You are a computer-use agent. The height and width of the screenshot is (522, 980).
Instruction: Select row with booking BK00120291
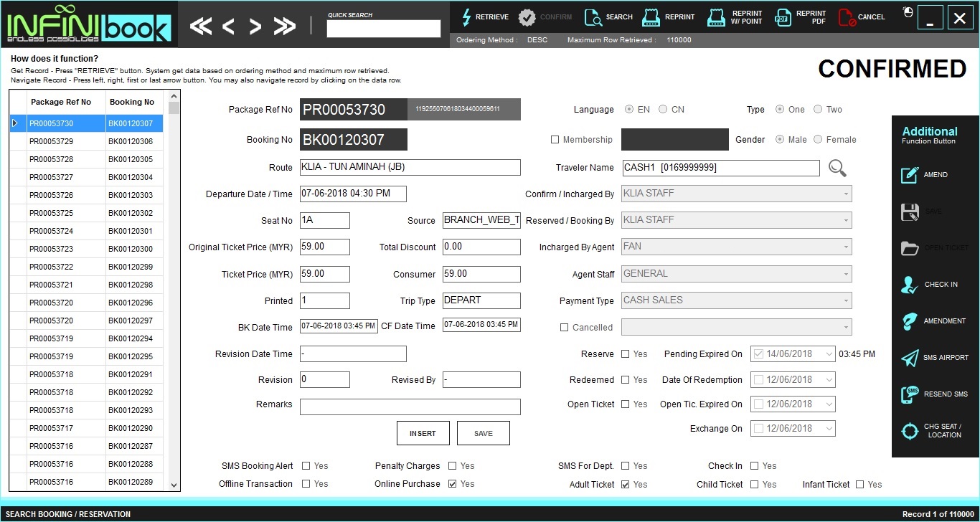tap(87, 375)
